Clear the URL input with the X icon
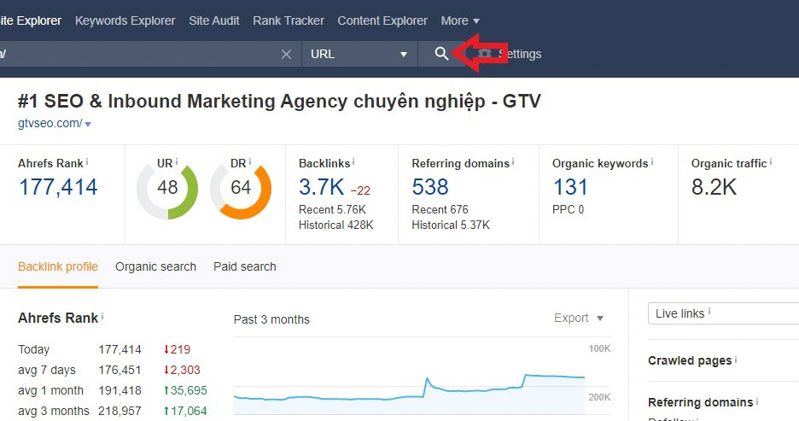 tap(286, 54)
